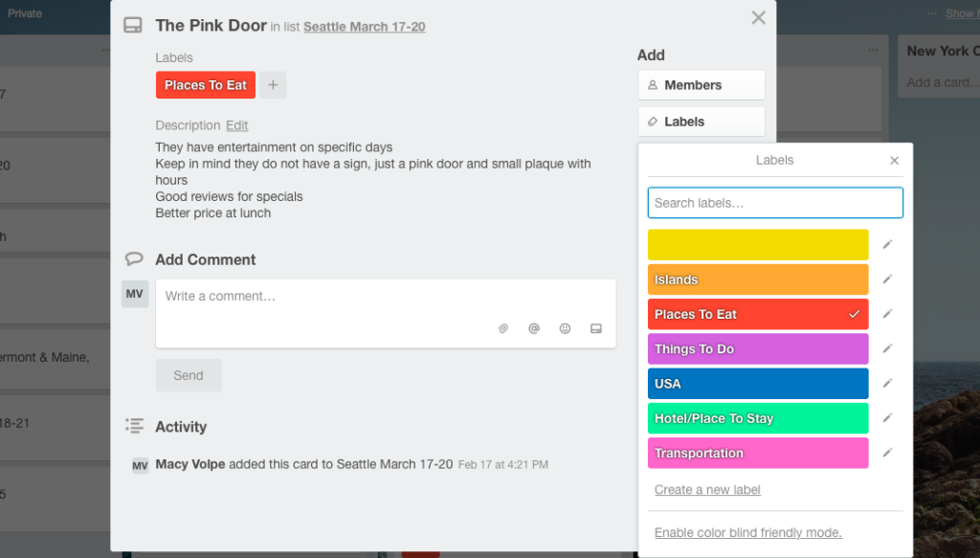
Task: Click the Labels button in Add section
Action: [702, 122]
